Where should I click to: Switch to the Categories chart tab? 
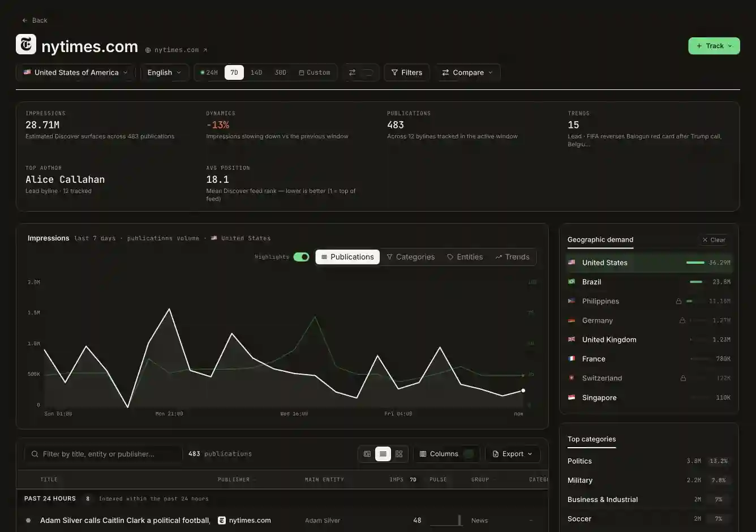(x=411, y=257)
